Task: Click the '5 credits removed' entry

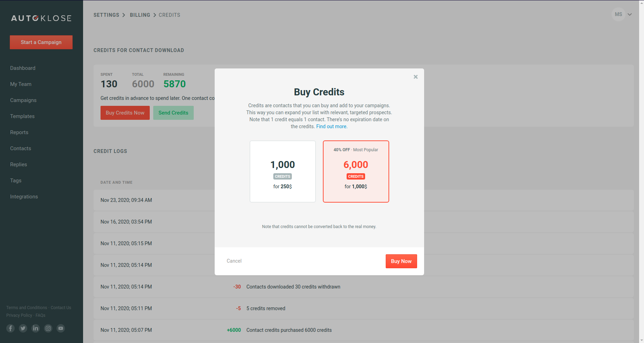Action: click(266, 308)
